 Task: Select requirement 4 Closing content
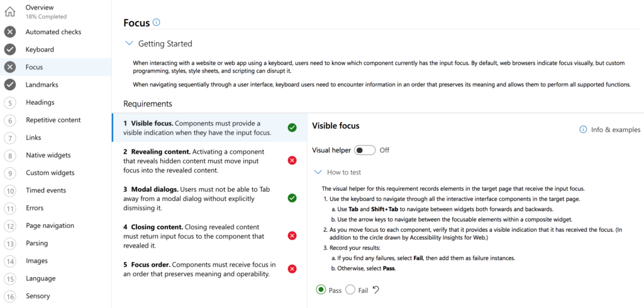pyautogui.click(x=209, y=236)
